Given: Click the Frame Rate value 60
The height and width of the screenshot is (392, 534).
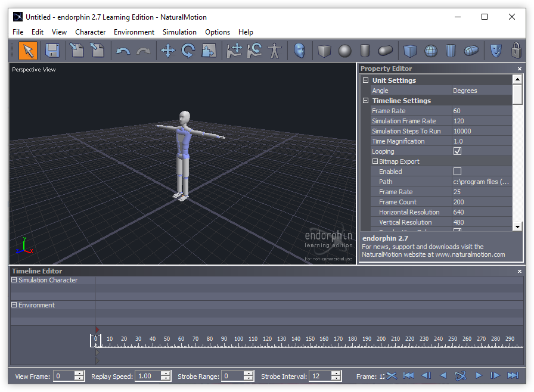Looking at the screenshot, I should (x=482, y=111).
